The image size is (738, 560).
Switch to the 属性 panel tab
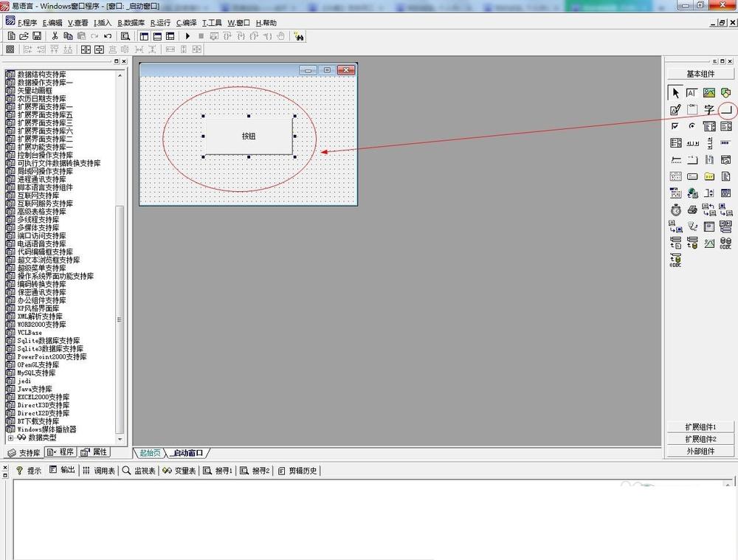[x=95, y=452]
